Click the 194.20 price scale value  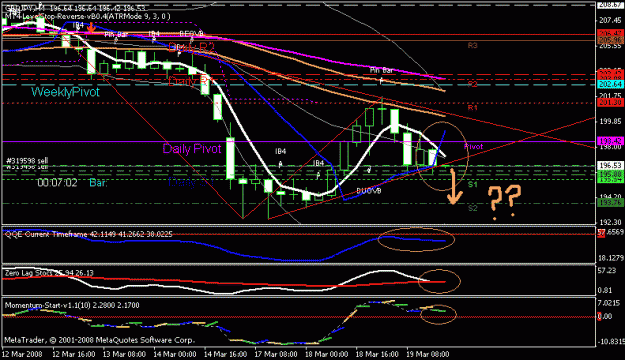point(610,197)
